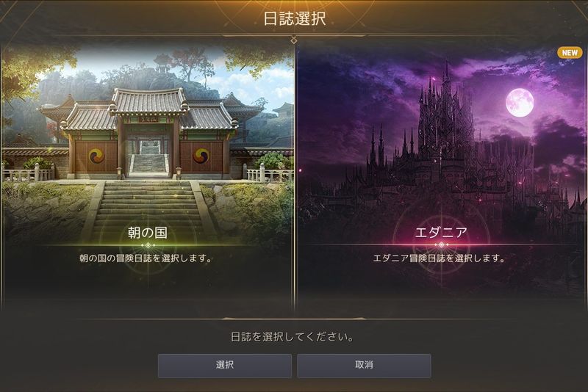Confirm with the 選択 button

point(225,366)
